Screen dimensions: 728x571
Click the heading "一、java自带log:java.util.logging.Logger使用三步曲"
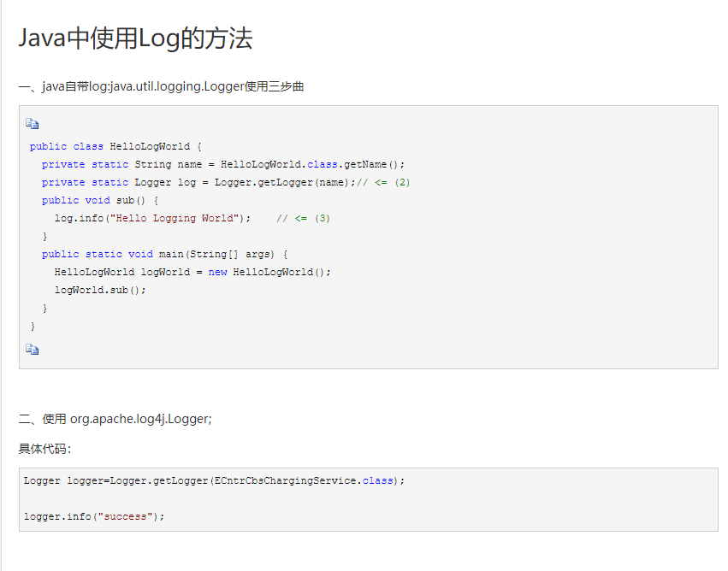[161, 86]
